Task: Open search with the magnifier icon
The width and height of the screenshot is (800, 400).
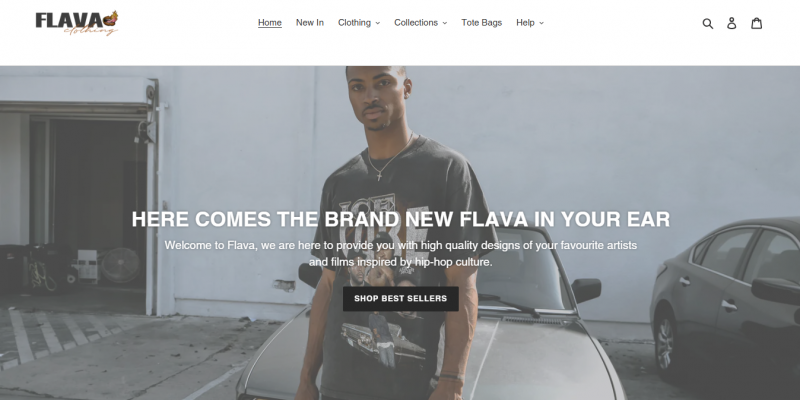Action: (x=708, y=23)
